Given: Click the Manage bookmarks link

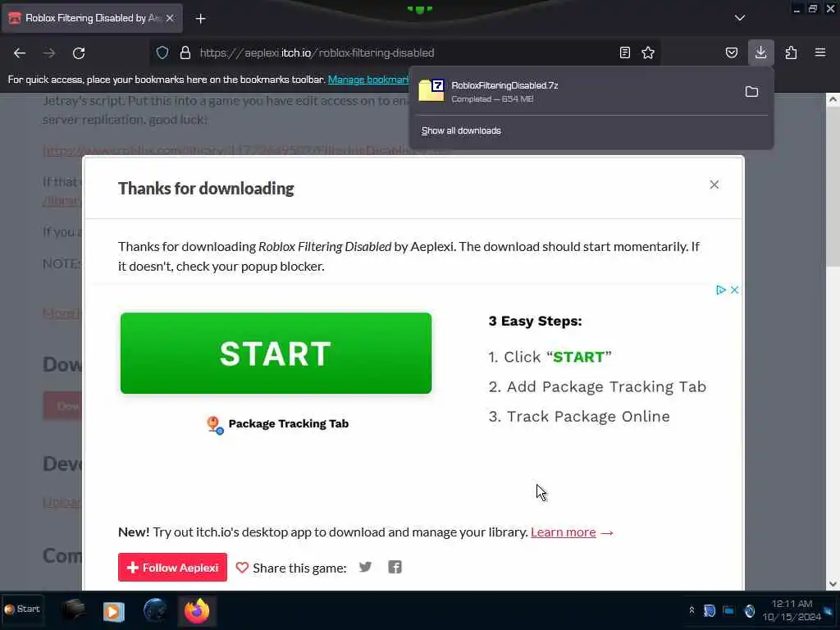Looking at the screenshot, I should pyautogui.click(x=368, y=80).
